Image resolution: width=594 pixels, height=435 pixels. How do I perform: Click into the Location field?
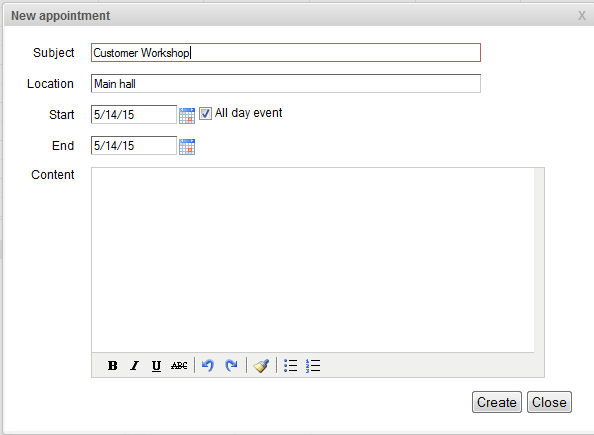click(286, 84)
